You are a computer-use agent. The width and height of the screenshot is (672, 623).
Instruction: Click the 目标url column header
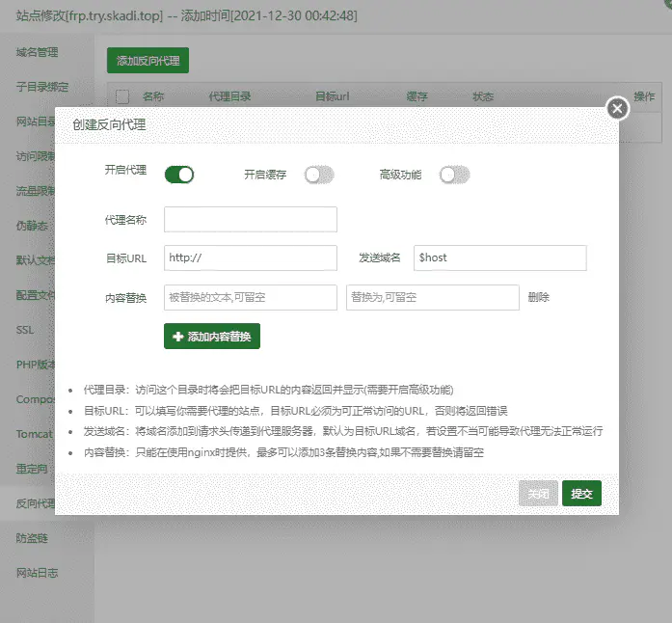332,96
